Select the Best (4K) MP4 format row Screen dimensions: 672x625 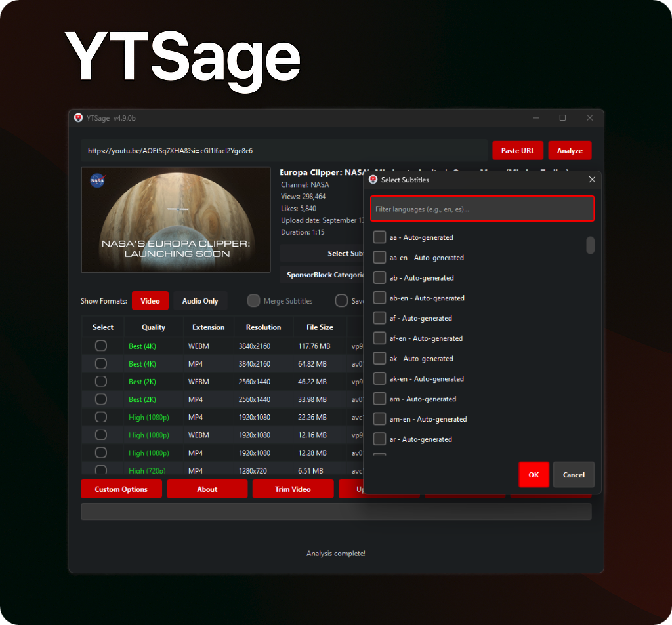click(x=100, y=364)
